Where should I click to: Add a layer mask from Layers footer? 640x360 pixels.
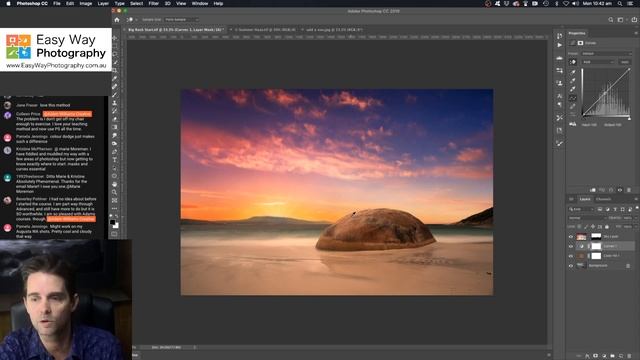pos(596,356)
